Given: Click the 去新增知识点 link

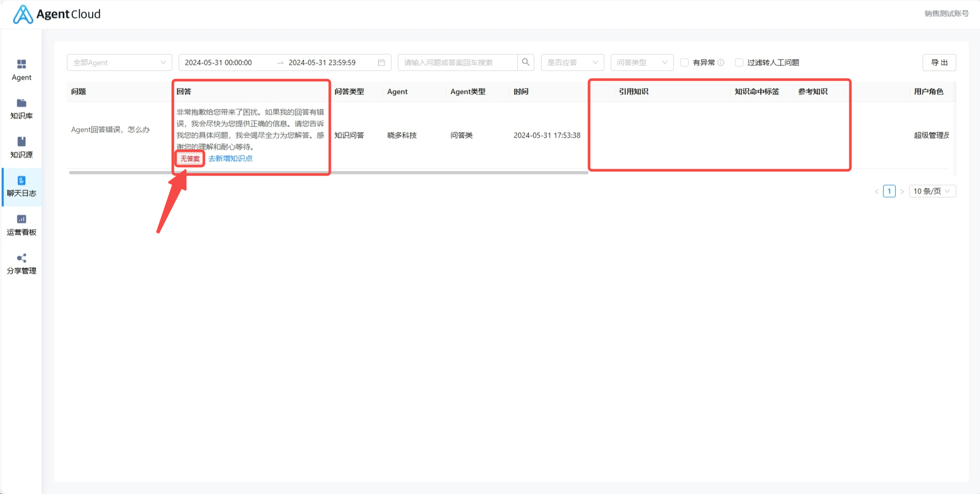Looking at the screenshot, I should pos(230,158).
